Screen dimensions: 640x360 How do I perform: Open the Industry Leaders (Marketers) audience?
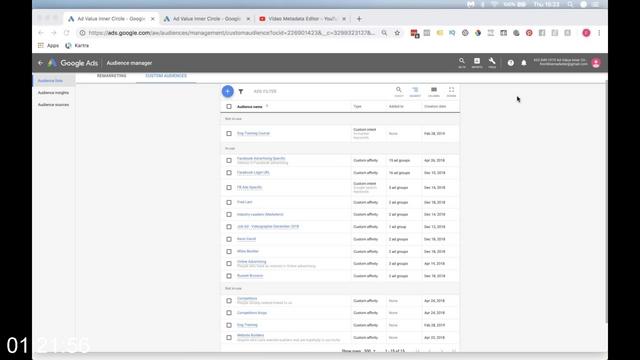[x=260, y=214]
